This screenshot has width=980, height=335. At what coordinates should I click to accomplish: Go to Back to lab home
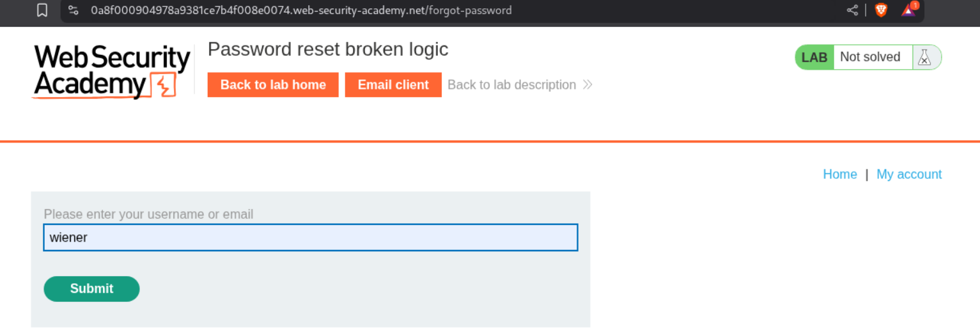[273, 85]
